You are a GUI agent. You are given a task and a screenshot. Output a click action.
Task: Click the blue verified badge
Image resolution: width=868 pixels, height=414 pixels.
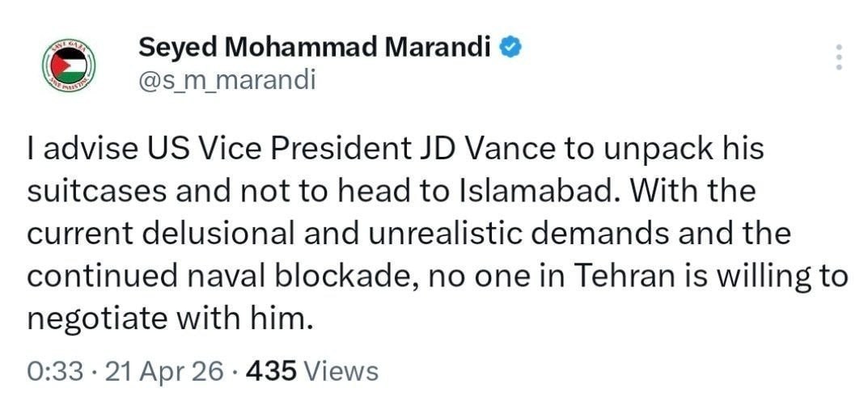[x=511, y=48]
